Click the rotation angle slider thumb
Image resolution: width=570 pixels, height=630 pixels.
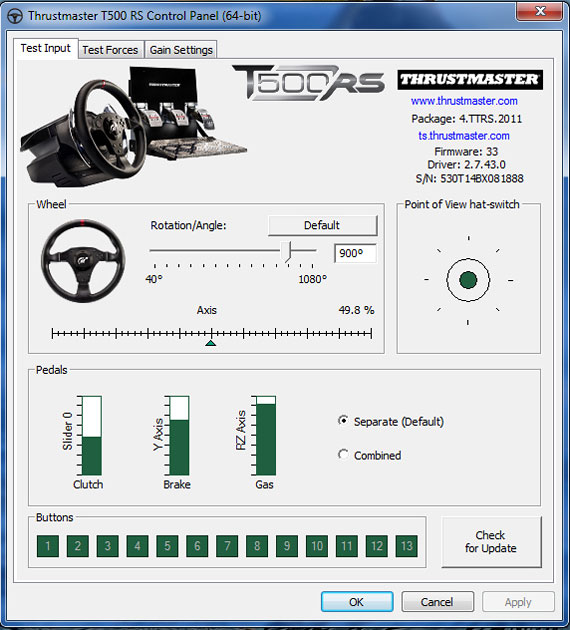286,252
